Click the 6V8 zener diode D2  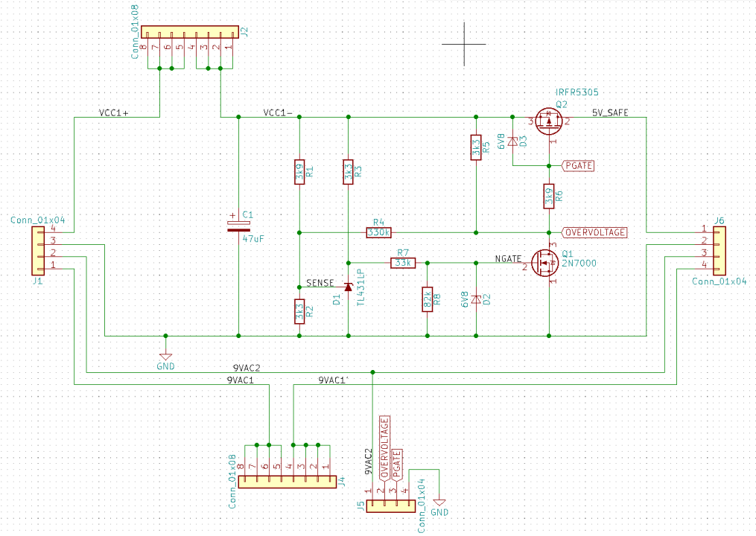[475, 298]
